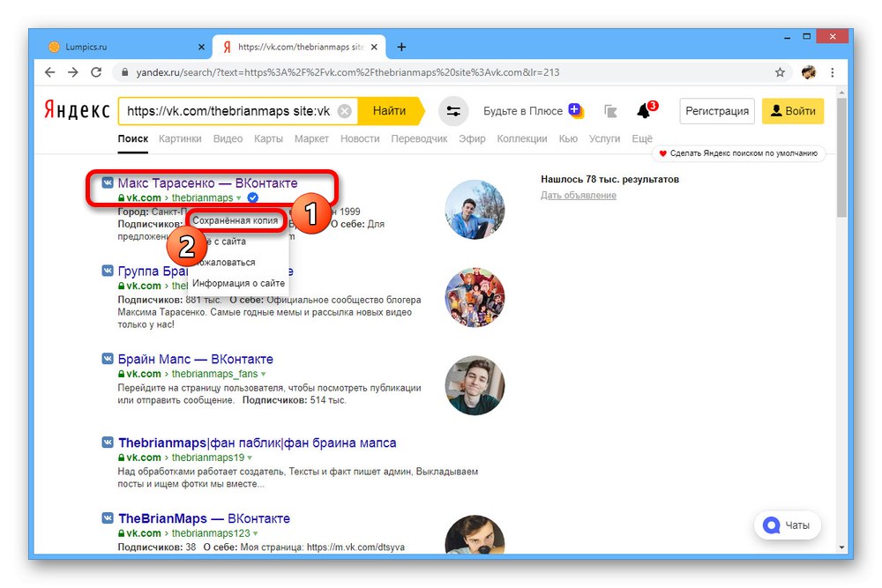Open TheBrianMaps — ВКонтакте result
The width and height of the screenshot is (882, 588).
point(204,519)
